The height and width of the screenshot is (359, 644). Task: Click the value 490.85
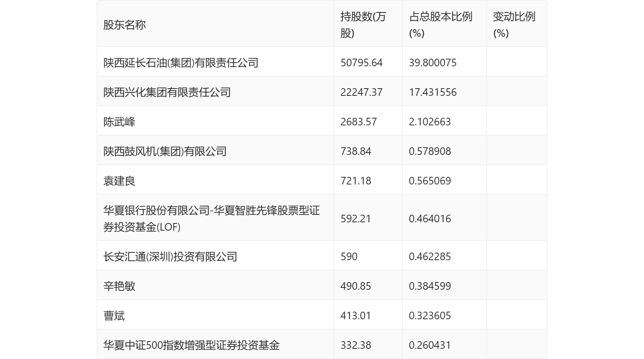(x=356, y=286)
